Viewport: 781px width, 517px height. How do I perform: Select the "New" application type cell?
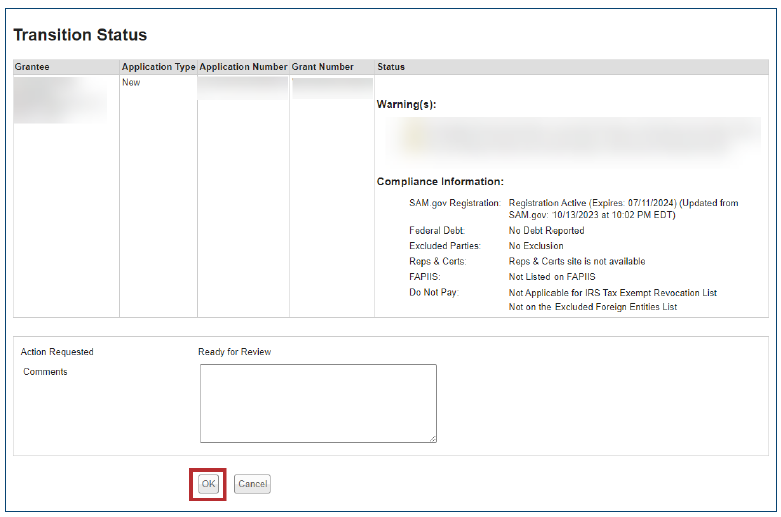[131, 83]
